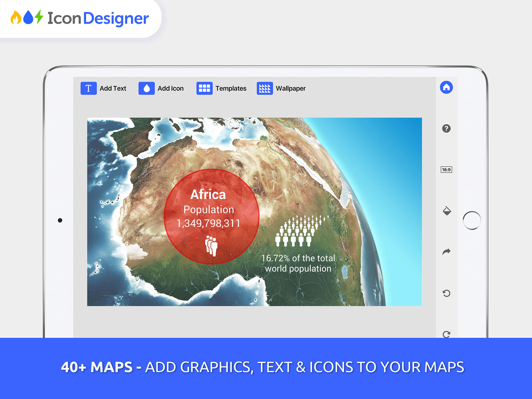The image size is (532, 399).
Task: Select the paint bucket fill tool
Action: coord(447,211)
